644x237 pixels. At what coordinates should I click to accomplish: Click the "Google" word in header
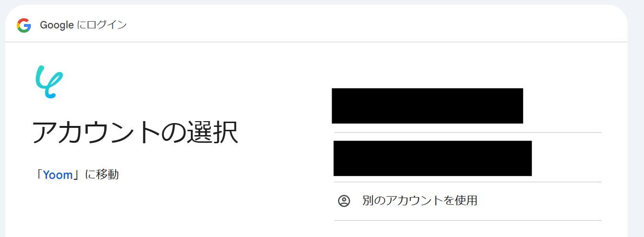point(56,25)
